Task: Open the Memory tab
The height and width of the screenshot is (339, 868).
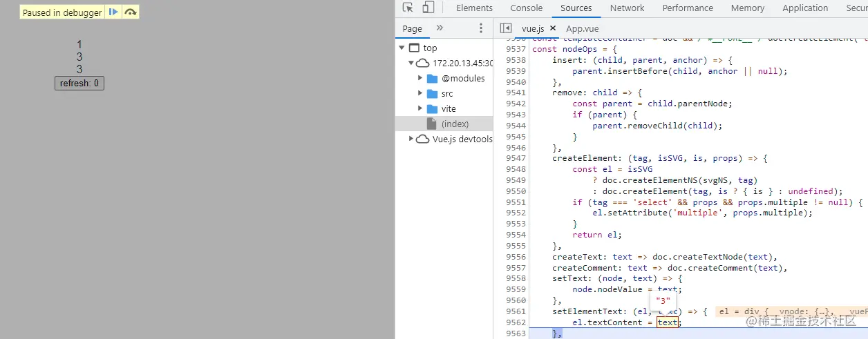Action: 748,8
